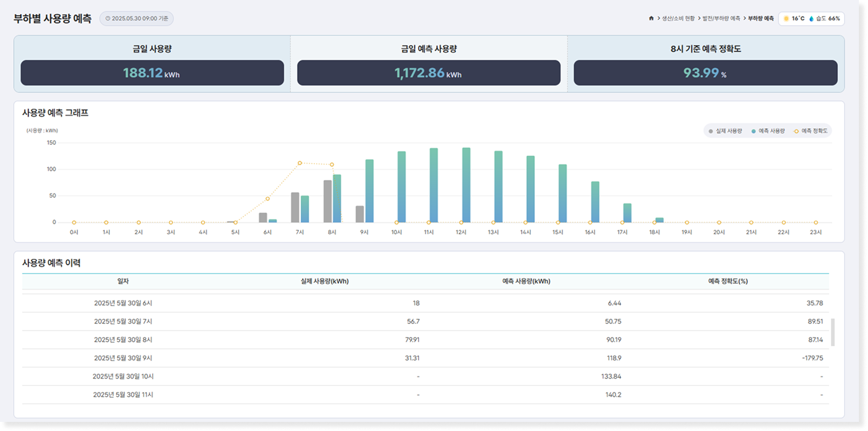Toggle 실제 사용량 legend series

(725, 131)
